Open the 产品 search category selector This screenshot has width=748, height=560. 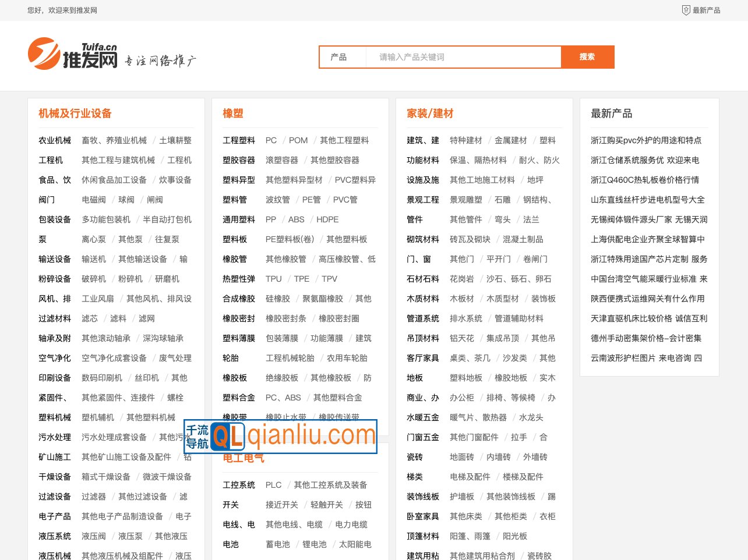click(x=343, y=57)
